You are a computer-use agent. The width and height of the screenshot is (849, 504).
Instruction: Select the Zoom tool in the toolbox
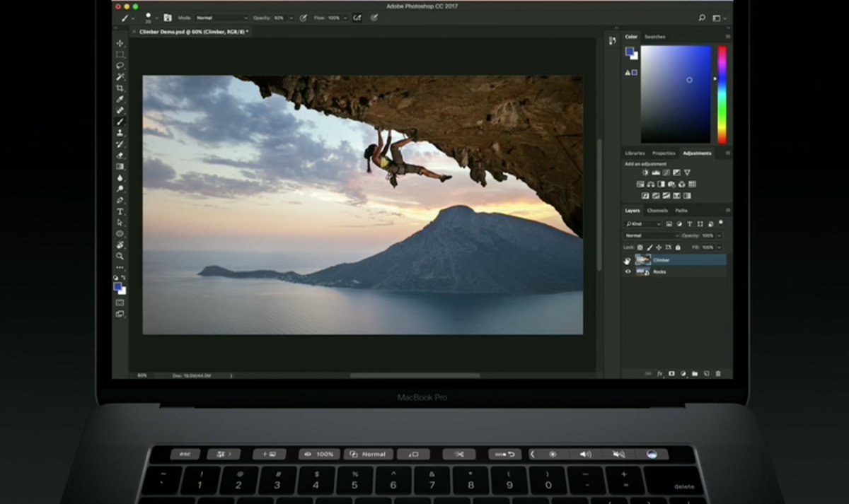pyautogui.click(x=120, y=256)
